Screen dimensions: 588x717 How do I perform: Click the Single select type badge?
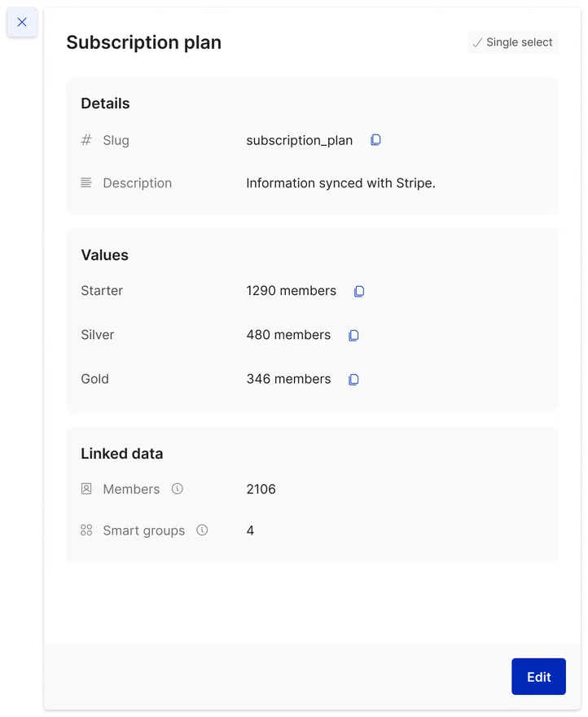pos(512,42)
